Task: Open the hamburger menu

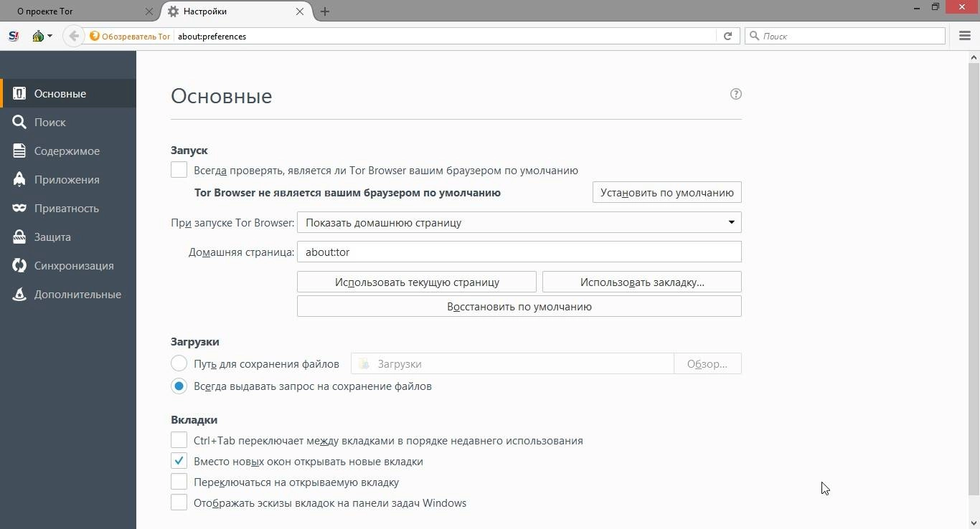Action: [965, 36]
